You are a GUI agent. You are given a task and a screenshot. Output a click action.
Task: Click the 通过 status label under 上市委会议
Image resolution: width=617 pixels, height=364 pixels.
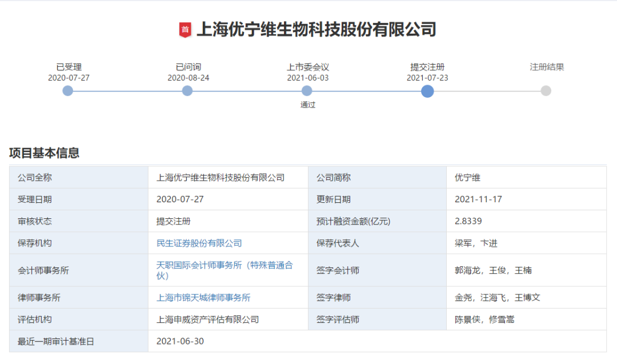coord(308,105)
